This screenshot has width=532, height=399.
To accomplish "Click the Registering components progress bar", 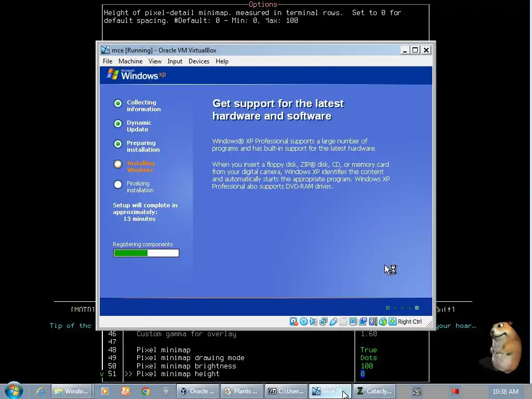I will point(146,253).
